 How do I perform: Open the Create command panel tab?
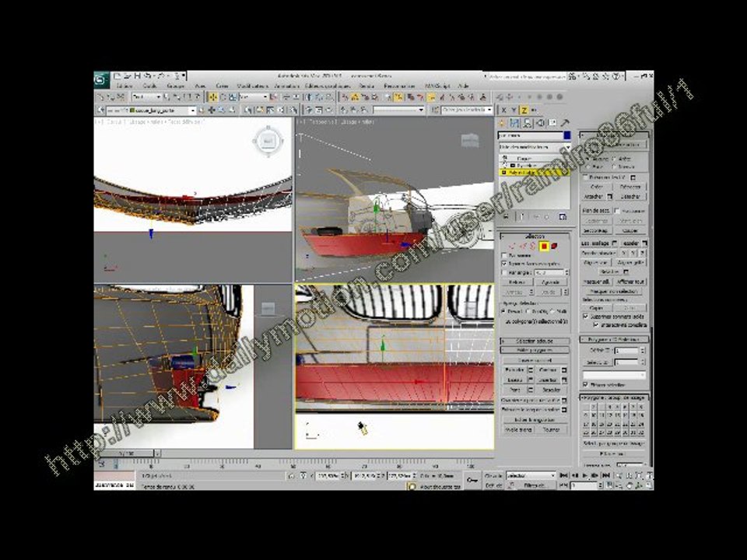coord(502,124)
